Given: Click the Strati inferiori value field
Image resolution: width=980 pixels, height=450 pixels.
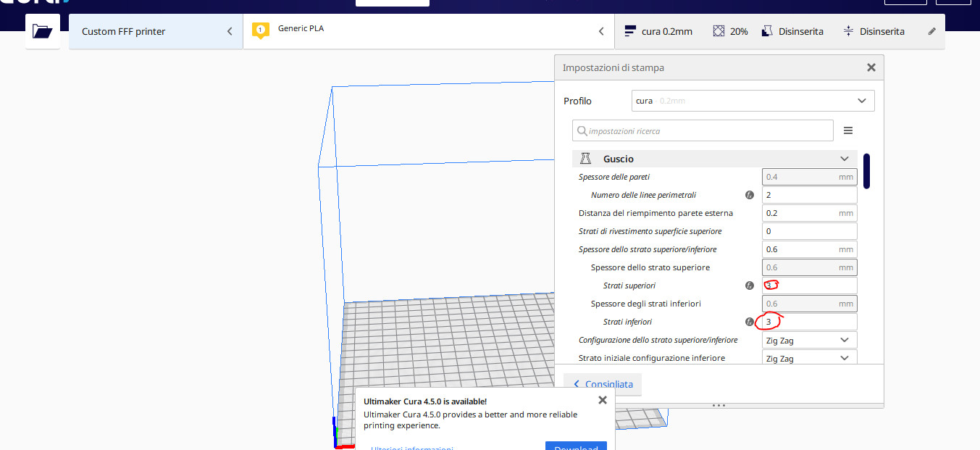Looking at the screenshot, I should pyautogui.click(x=810, y=322).
